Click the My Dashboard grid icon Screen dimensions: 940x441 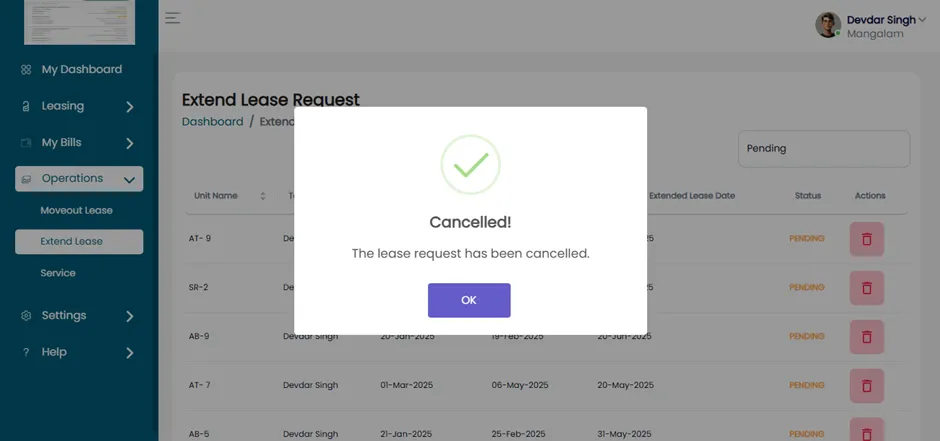pyautogui.click(x=26, y=70)
